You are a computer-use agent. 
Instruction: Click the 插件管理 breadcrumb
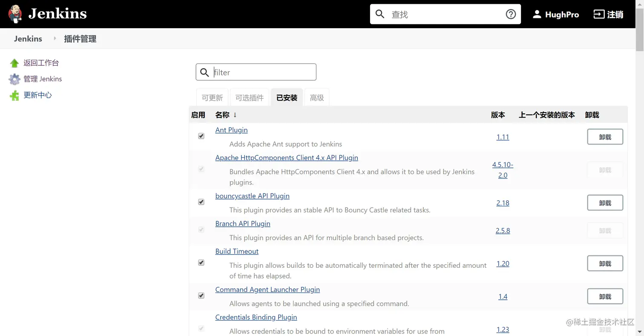80,39
